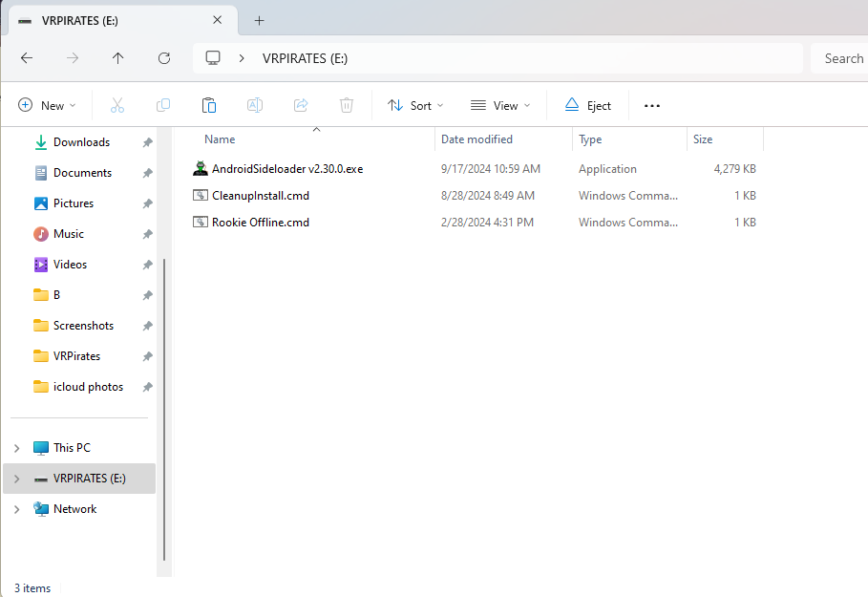Click the Delete trash can icon
This screenshot has width=868, height=597.
(347, 105)
